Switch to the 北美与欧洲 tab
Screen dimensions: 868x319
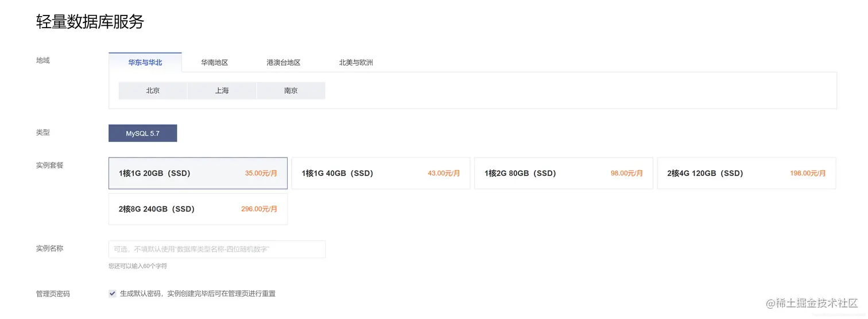coord(356,62)
